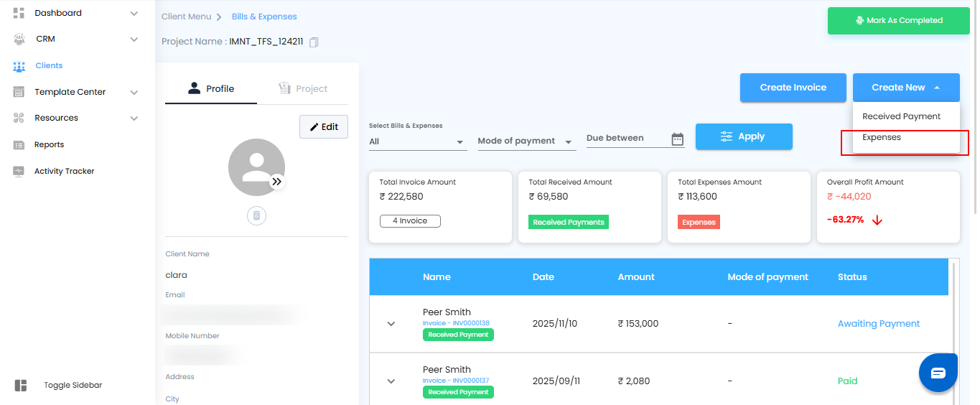Switch to the Project tab
Image resolution: width=980 pixels, height=405 pixels.
303,89
